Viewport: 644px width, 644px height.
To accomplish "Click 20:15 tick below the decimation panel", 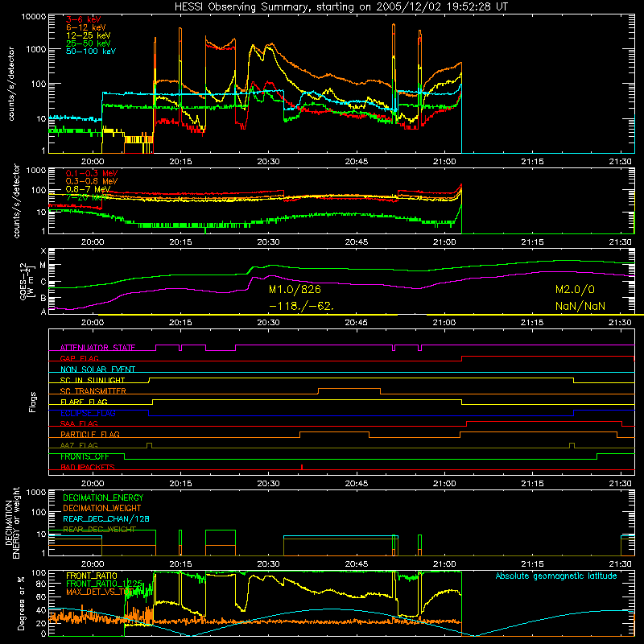I will 180,564.
